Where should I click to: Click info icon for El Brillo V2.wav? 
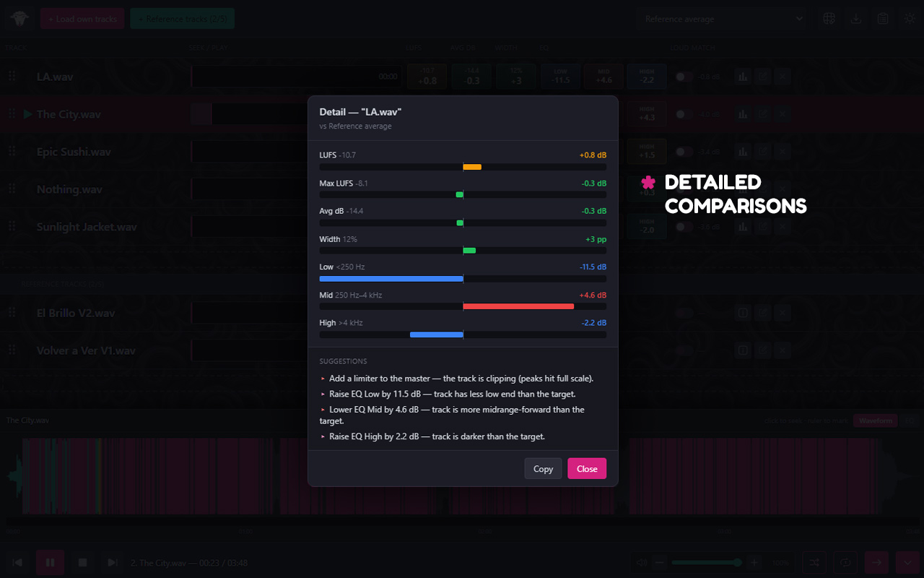click(743, 314)
